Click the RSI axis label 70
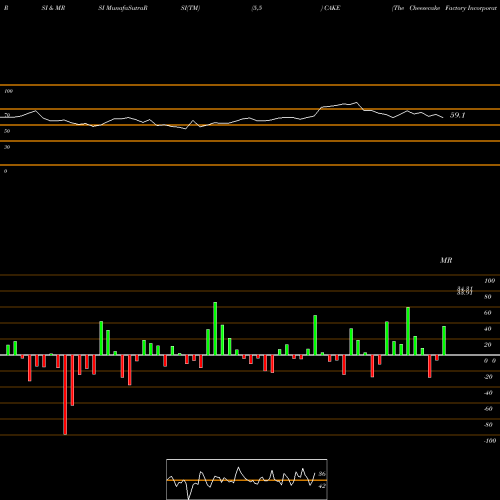 (x=7, y=115)
